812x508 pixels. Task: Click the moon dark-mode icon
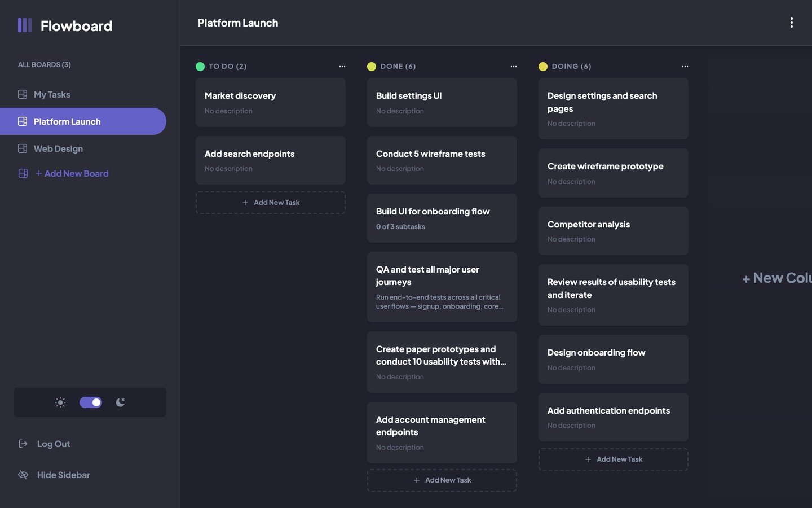pyautogui.click(x=120, y=402)
